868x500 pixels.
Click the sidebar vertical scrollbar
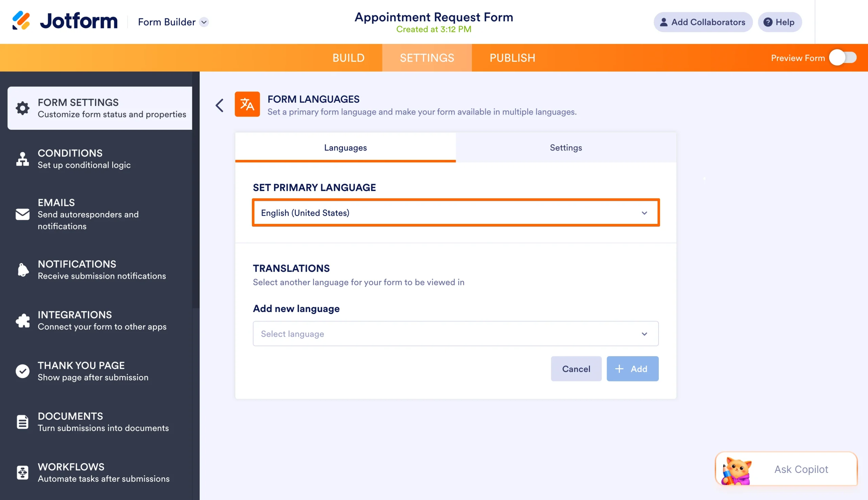pos(196,190)
